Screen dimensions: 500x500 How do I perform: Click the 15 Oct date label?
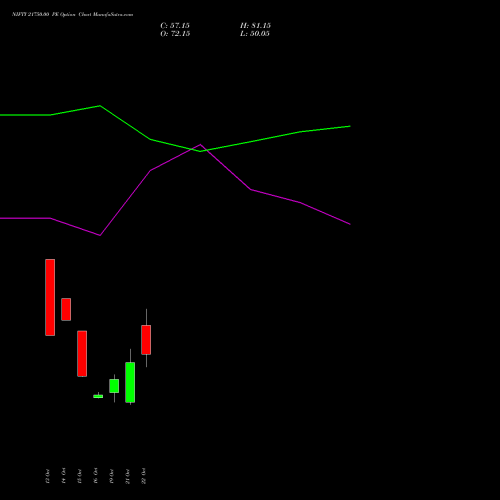coord(79,476)
